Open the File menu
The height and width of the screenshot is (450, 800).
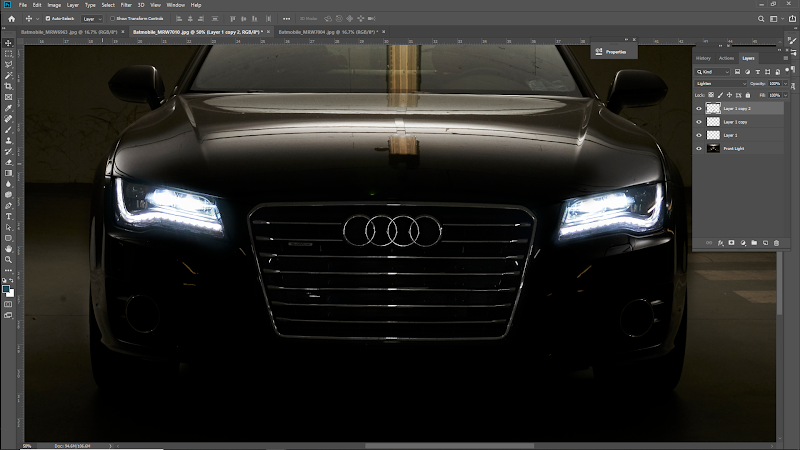click(x=23, y=5)
